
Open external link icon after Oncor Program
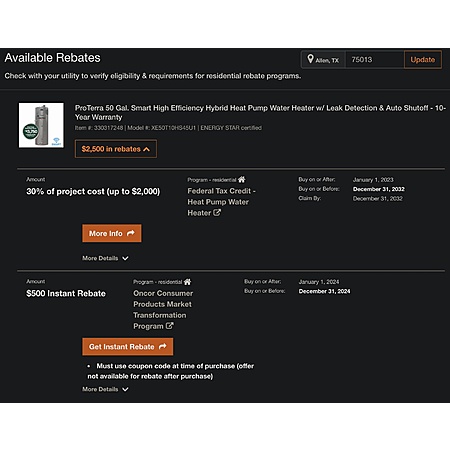(170, 326)
